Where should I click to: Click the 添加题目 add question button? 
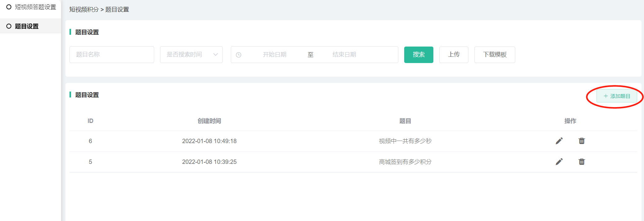point(617,96)
